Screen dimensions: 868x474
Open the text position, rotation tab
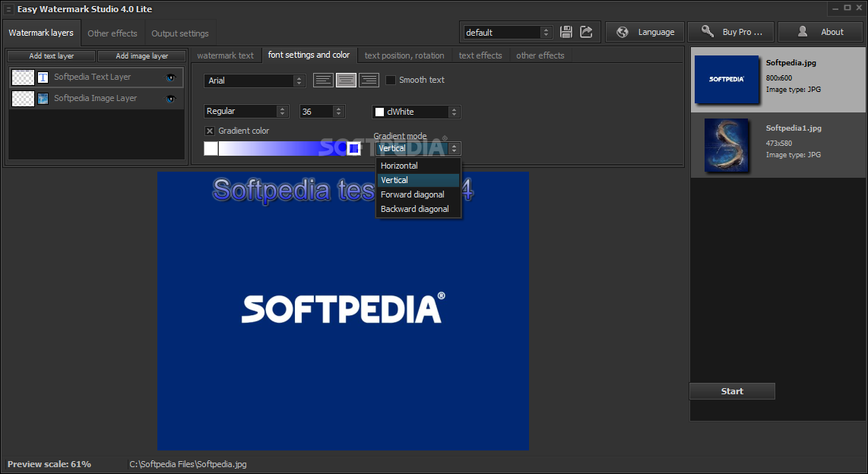404,55
